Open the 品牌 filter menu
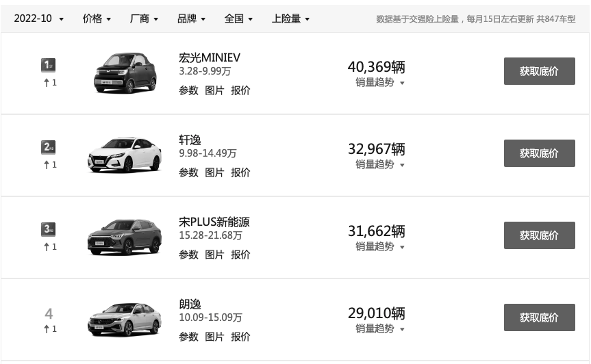 pyautogui.click(x=191, y=18)
